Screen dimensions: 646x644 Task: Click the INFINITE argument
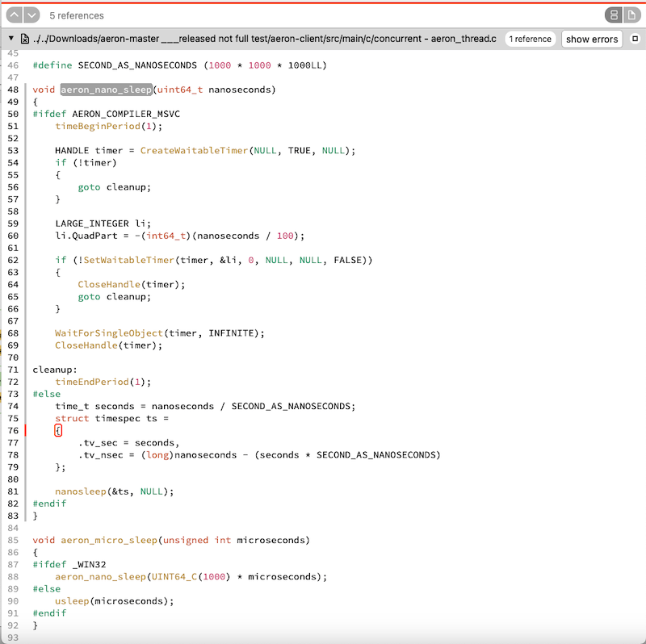coord(231,333)
